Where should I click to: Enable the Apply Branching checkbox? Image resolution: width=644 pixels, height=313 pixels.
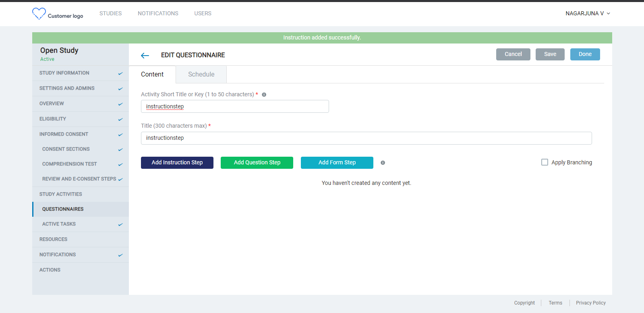545,162
